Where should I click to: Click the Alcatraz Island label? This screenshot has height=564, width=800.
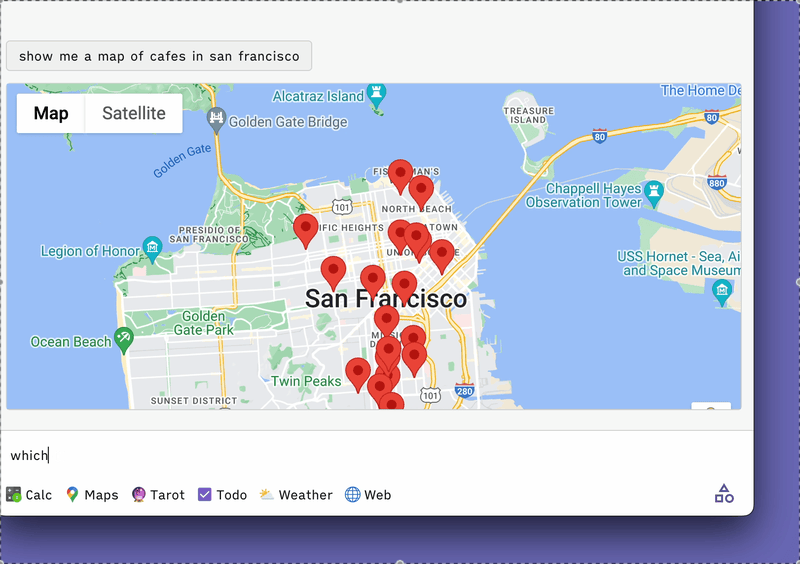tap(318, 96)
